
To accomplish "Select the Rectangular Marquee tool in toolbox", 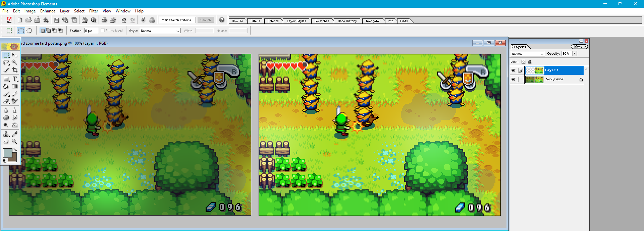I will [6, 55].
